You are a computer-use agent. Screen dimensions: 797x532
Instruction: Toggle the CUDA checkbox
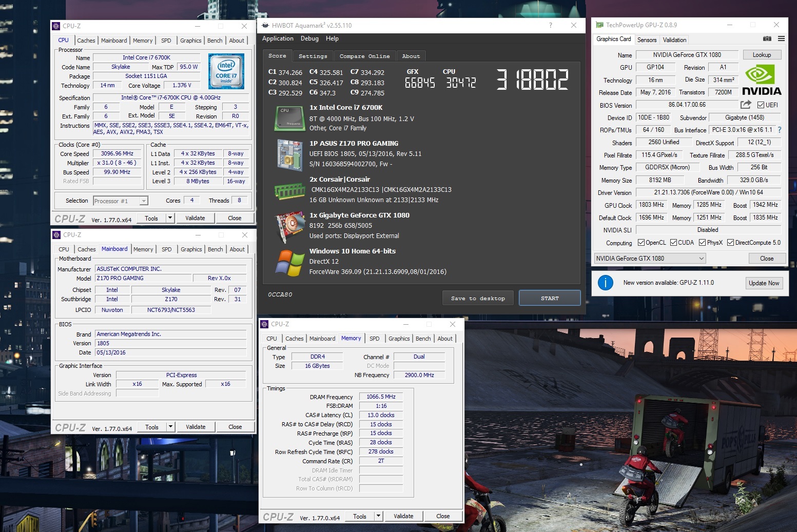tap(673, 243)
